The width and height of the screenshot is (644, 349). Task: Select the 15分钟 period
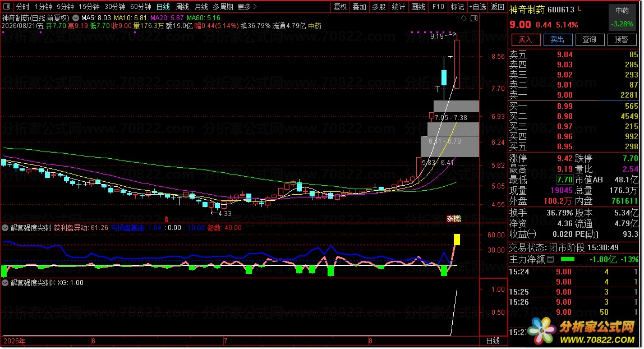pyautogui.click(x=89, y=7)
